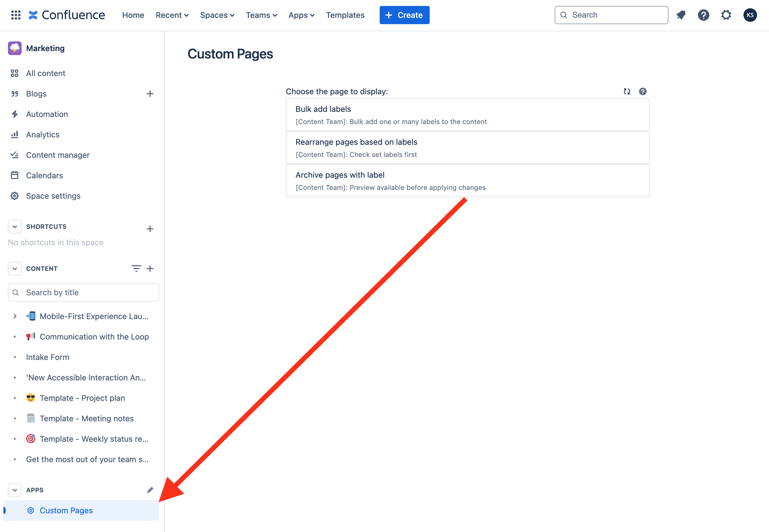Open the help question mark icon in header
This screenshot has height=532, width=769.
[x=703, y=15]
